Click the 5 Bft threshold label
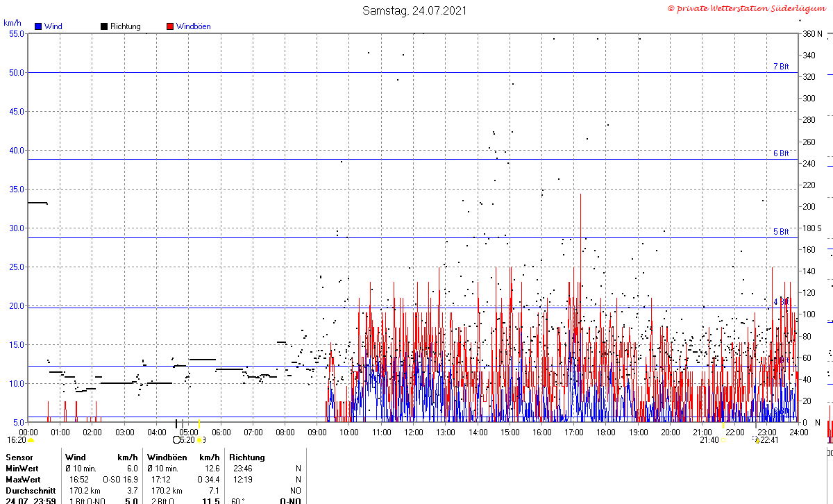This screenshot has width=833, height=504. click(781, 232)
